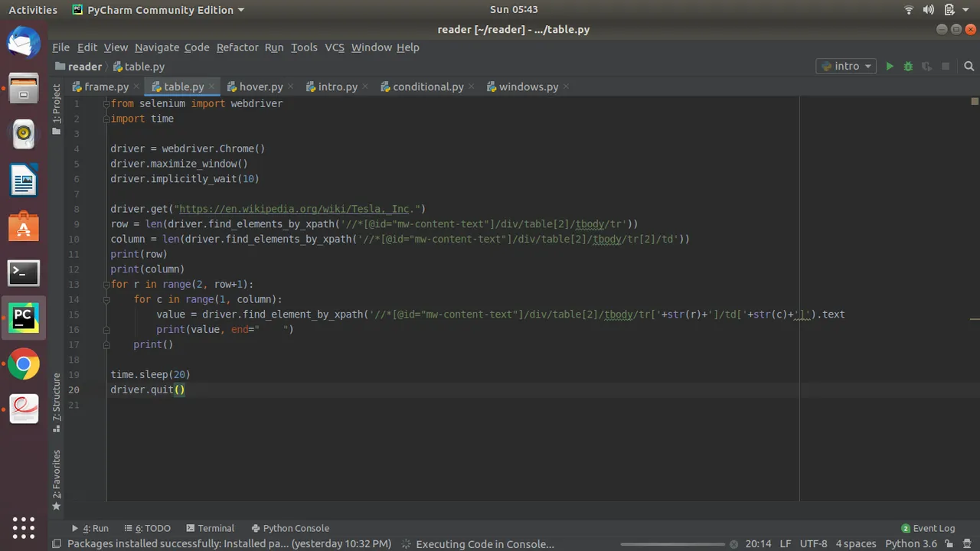Screen dimensions: 980x551
Task: Open the LF line separator selector
Action: coord(785,544)
